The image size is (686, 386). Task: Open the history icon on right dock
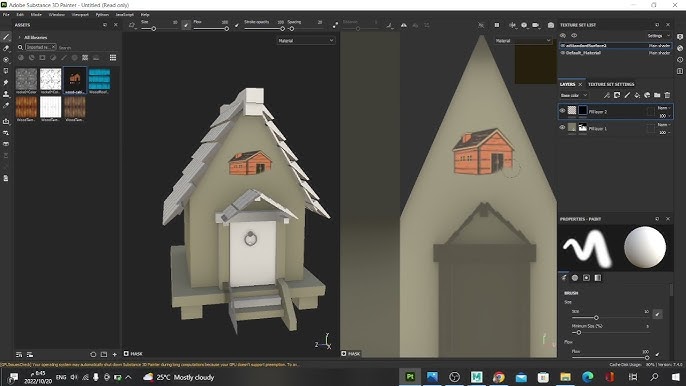tap(680, 60)
